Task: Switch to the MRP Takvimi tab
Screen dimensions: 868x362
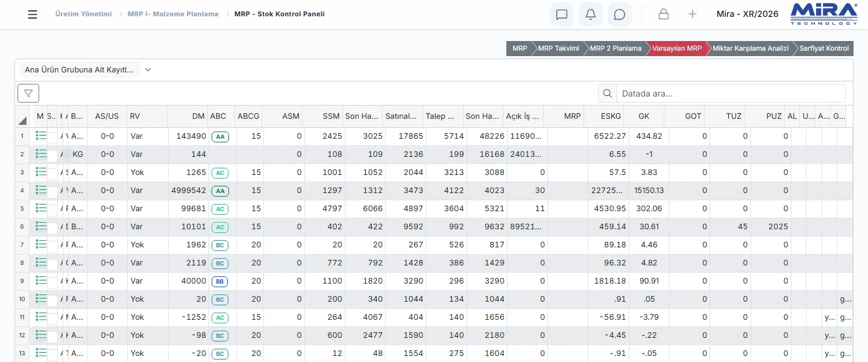Action: coord(558,48)
